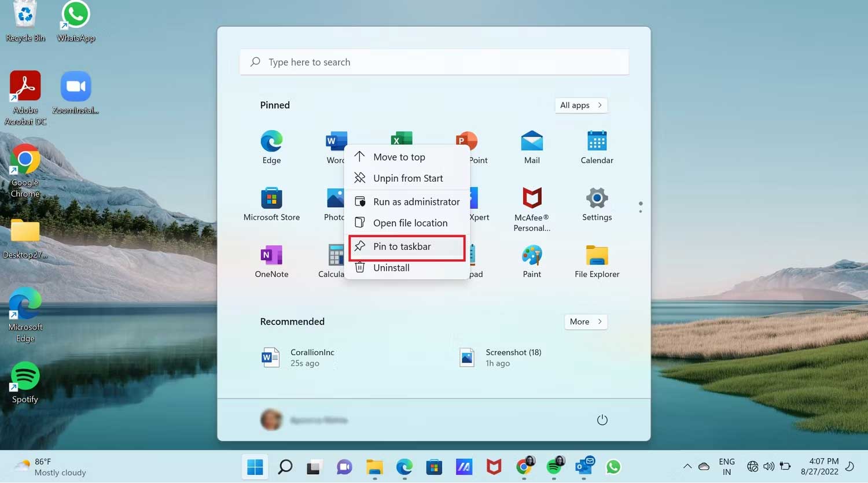Image resolution: width=868 pixels, height=483 pixels.
Task: Open the Calendar pinned app
Action: [x=597, y=148]
